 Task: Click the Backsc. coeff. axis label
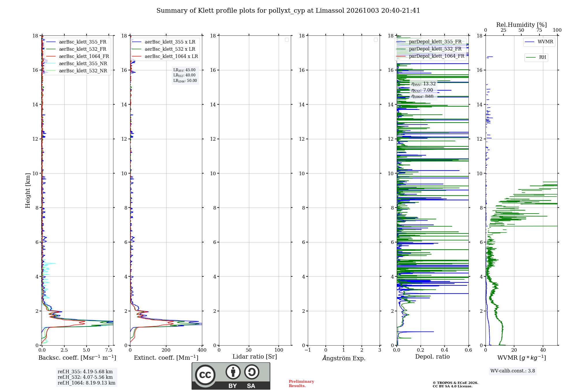pyautogui.click(x=77, y=357)
